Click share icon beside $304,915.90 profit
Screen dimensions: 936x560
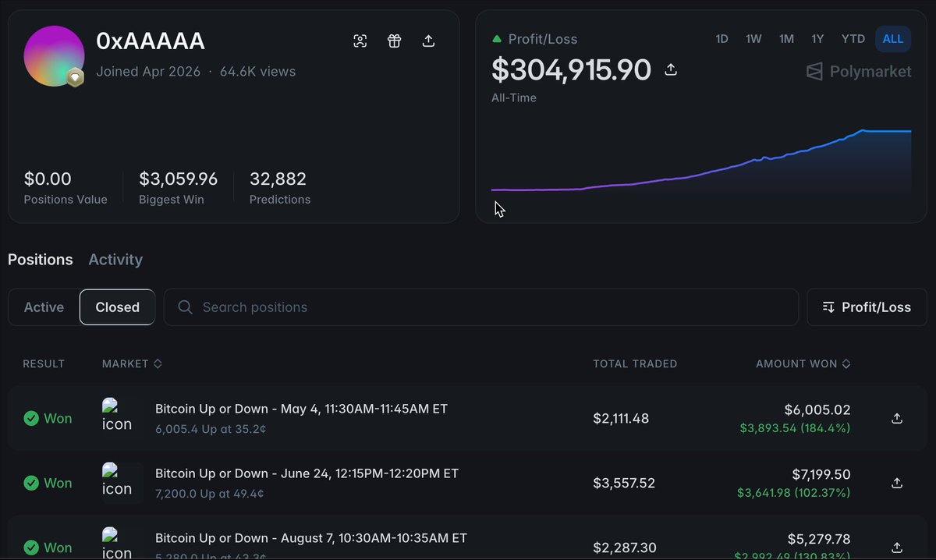coord(671,70)
